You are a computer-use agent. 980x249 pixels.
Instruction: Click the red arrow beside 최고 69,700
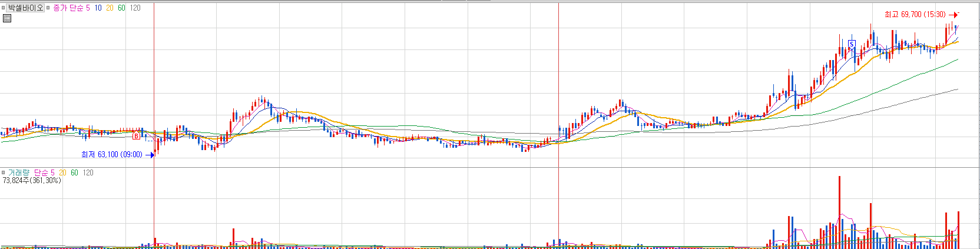click(954, 15)
